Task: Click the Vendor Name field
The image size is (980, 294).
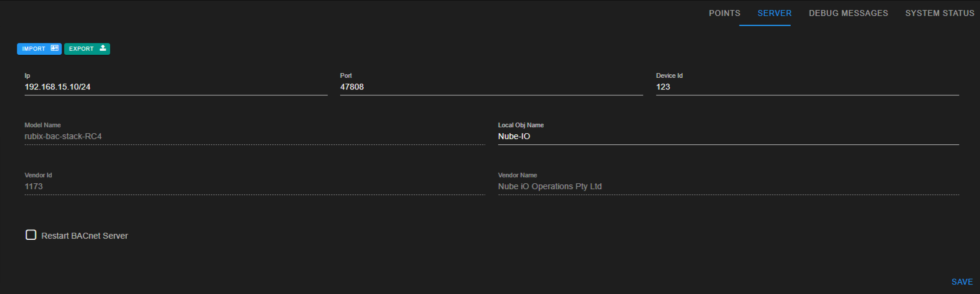Action: tap(728, 186)
